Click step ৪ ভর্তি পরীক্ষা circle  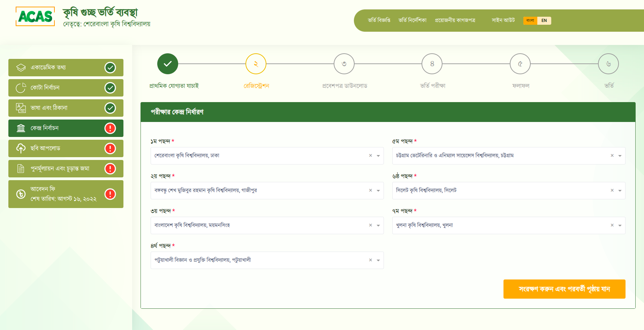point(432,64)
